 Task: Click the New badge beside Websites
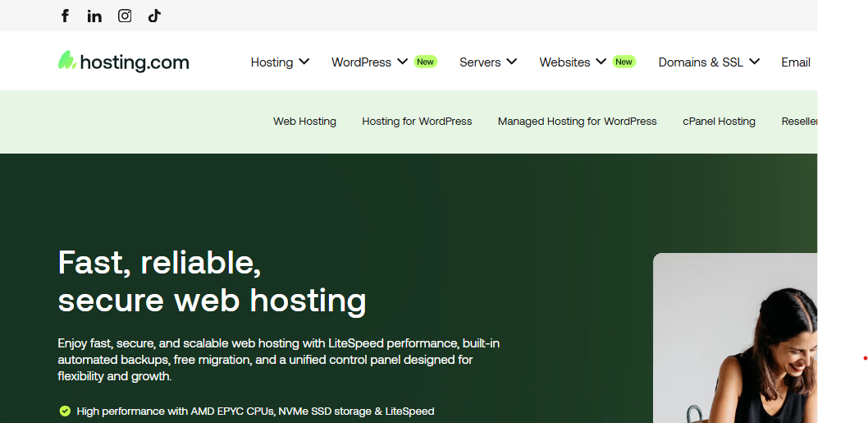pyautogui.click(x=624, y=62)
